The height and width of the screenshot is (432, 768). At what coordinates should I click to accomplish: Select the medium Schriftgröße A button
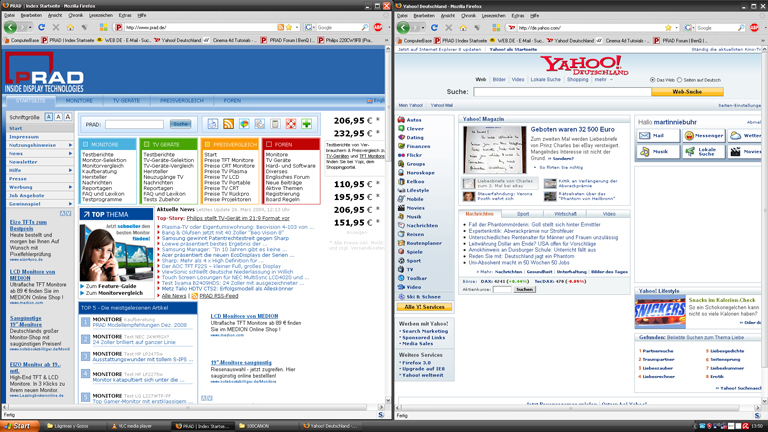[58, 117]
